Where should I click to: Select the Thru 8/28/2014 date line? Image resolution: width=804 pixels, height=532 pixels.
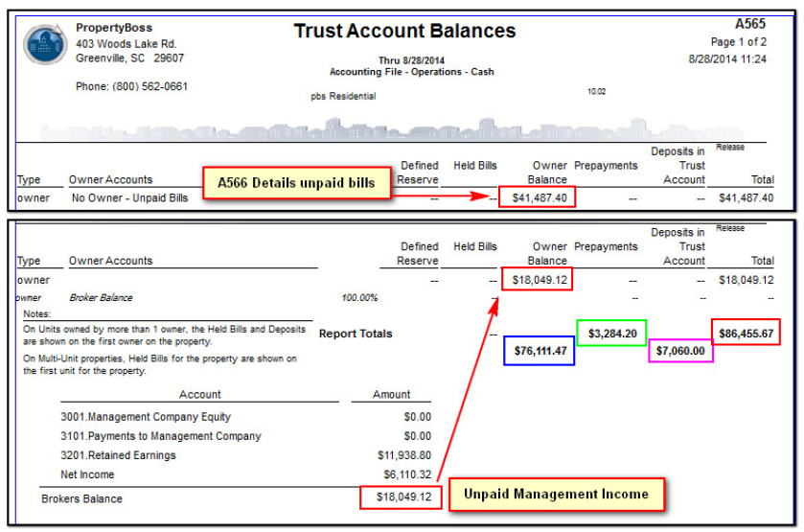pos(411,60)
